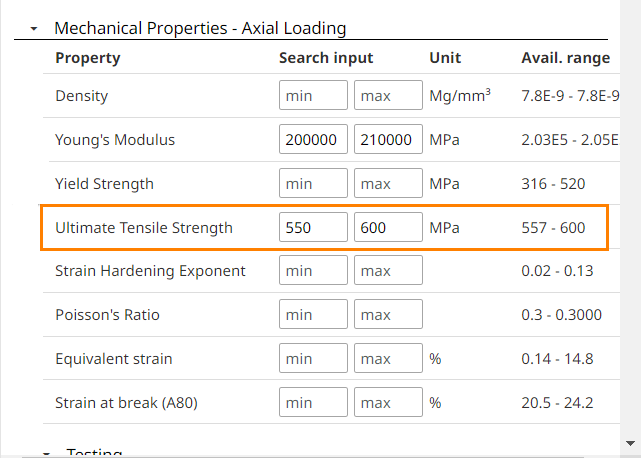Click the Equivalent strain min field
The image size is (641, 458).
pyautogui.click(x=313, y=359)
